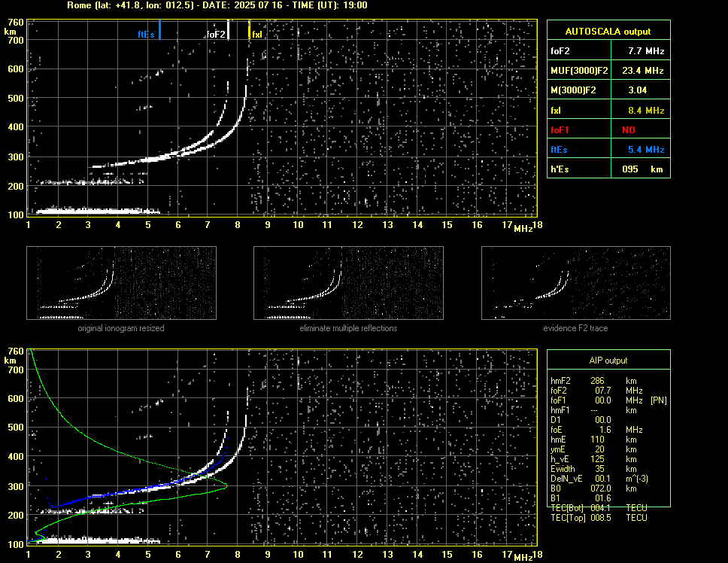The image size is (728, 563).
Task: Click the Rome date and time title
Action: (x=217, y=5)
